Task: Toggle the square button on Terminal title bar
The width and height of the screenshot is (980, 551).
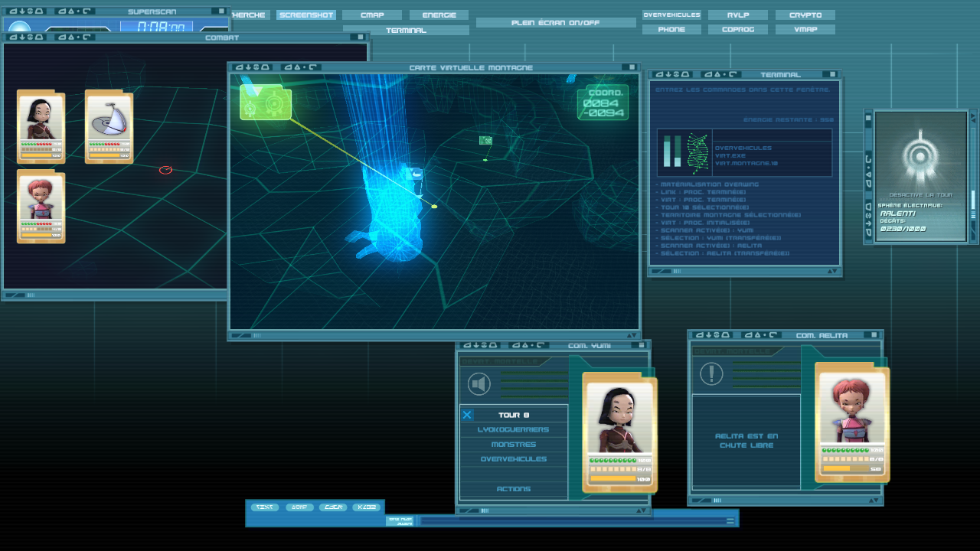Action: [833, 74]
